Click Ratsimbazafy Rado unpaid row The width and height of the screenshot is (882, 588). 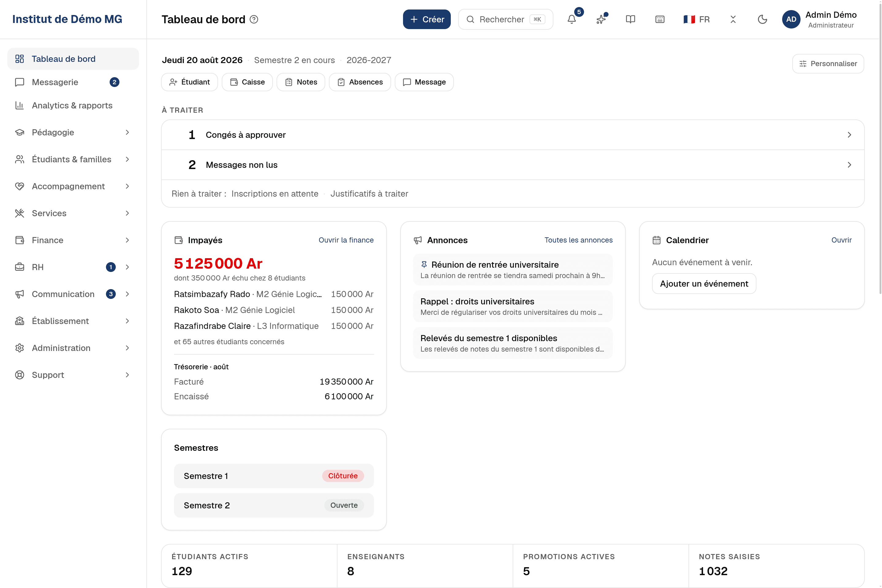click(274, 294)
